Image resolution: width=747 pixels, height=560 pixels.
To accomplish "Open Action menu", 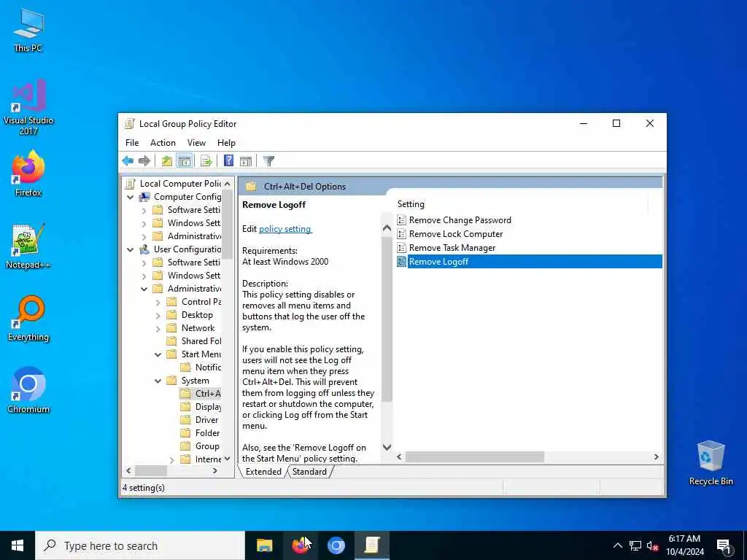I will tap(163, 143).
